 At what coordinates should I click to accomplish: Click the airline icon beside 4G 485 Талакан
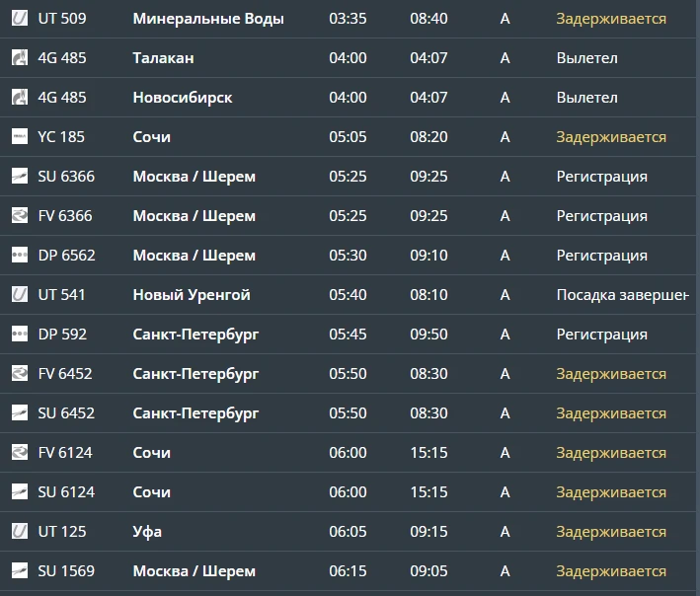(x=20, y=57)
